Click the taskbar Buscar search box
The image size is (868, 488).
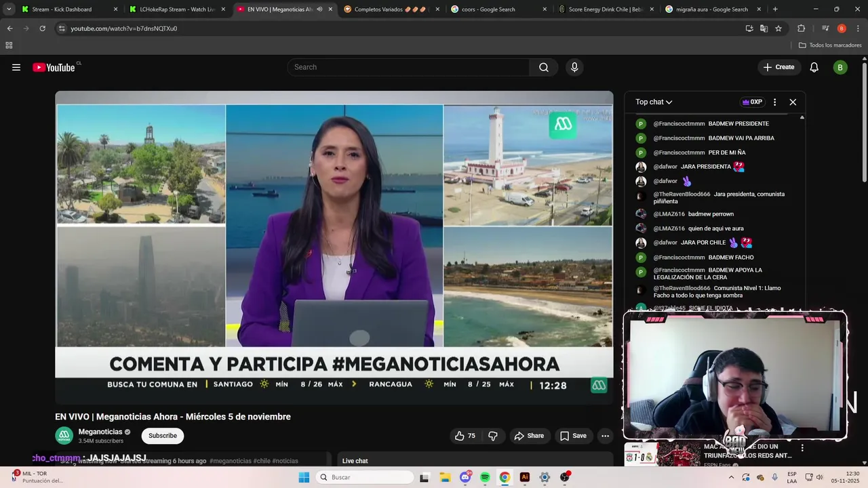(x=365, y=477)
